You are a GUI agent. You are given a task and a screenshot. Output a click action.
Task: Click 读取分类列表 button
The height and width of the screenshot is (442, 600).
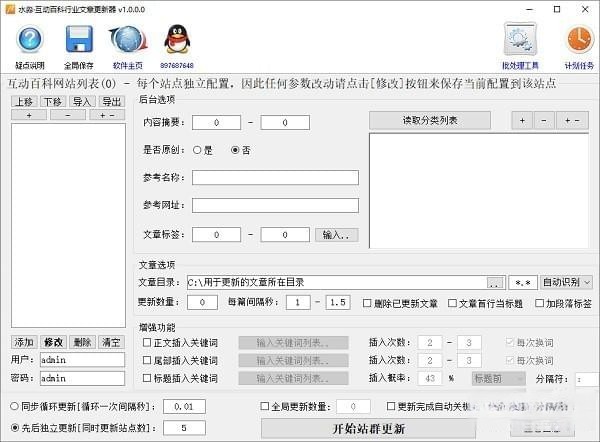430,121
